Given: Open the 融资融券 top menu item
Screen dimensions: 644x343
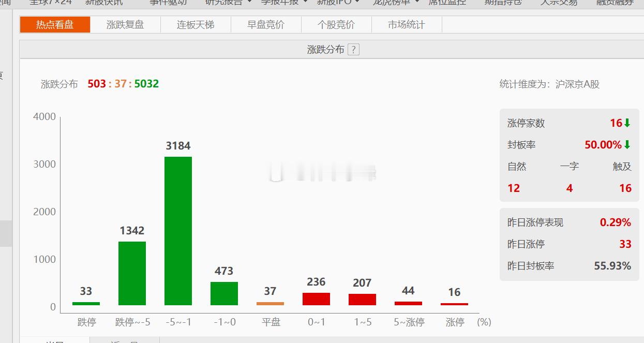Looking at the screenshot, I should pyautogui.click(x=615, y=2).
